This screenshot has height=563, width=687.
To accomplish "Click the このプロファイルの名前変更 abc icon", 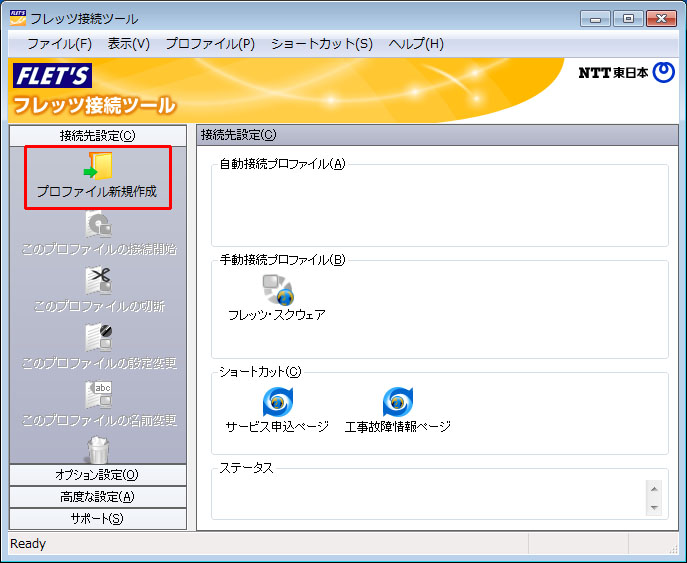I will (98, 394).
